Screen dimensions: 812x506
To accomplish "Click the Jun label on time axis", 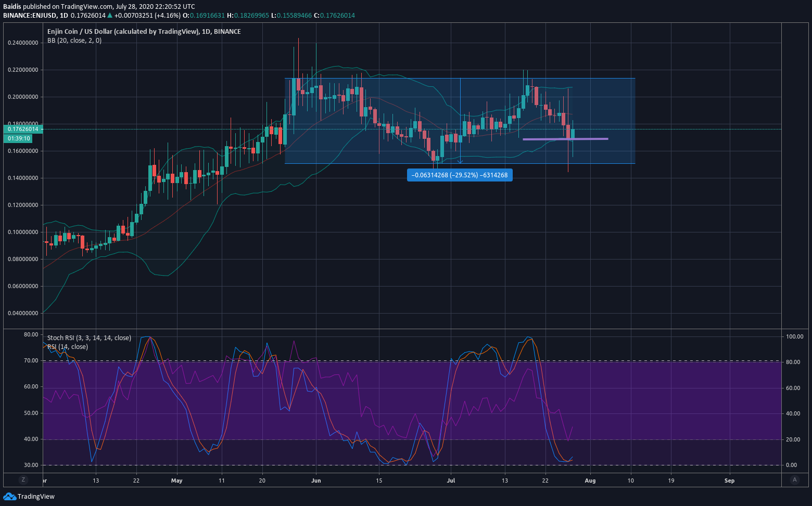I will pos(316,481).
